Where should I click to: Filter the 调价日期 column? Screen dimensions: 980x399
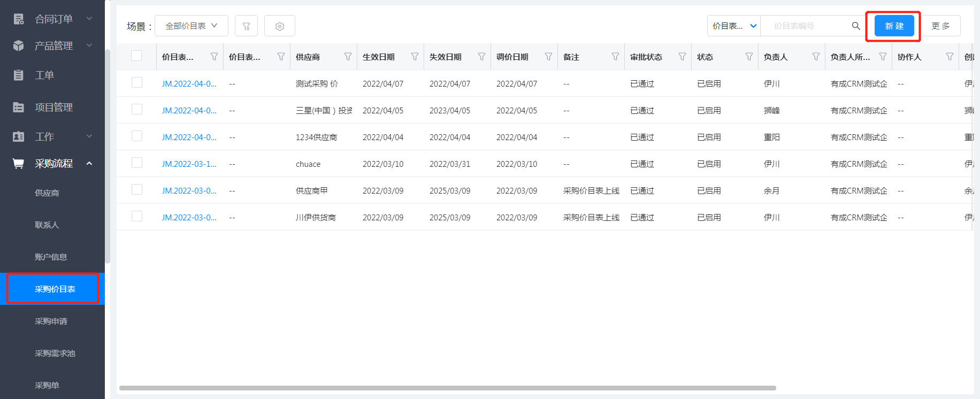pos(548,57)
